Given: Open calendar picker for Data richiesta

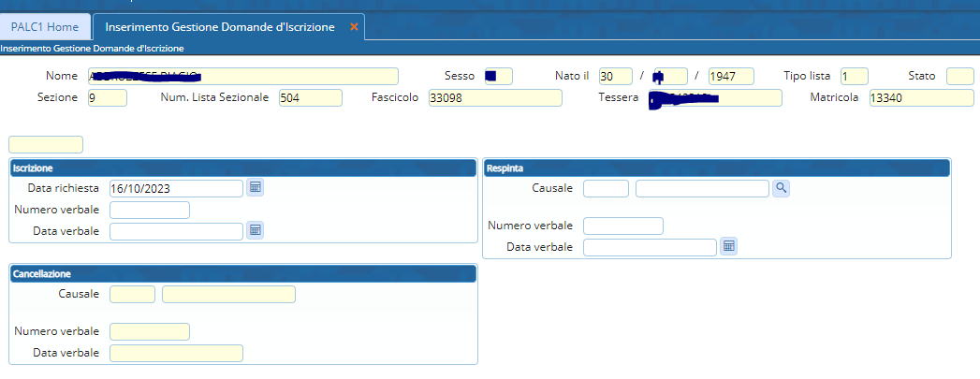Looking at the screenshot, I should pyautogui.click(x=255, y=188).
